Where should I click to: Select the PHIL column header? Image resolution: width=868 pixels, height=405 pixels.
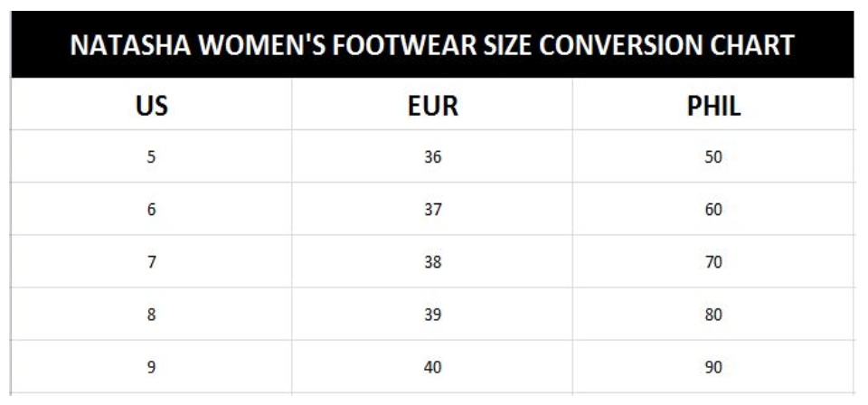(x=713, y=106)
